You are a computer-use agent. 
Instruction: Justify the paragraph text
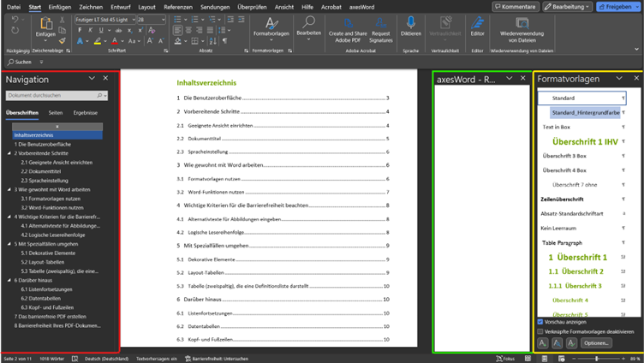tap(210, 30)
